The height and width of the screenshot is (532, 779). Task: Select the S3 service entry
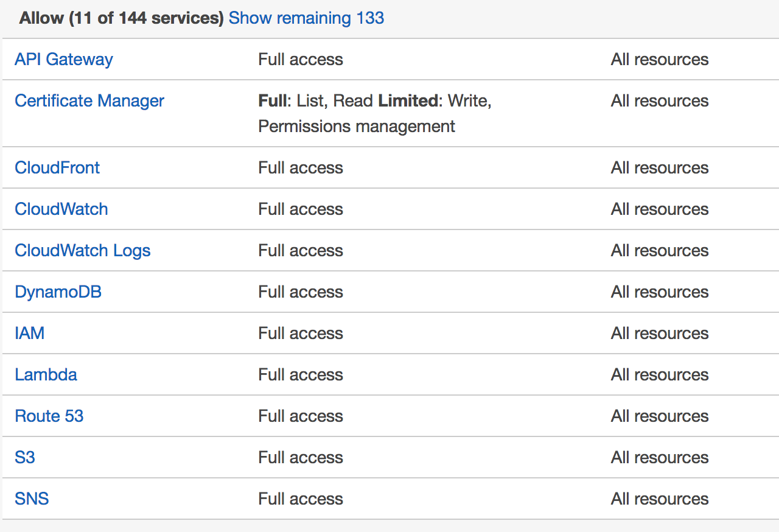click(x=24, y=457)
